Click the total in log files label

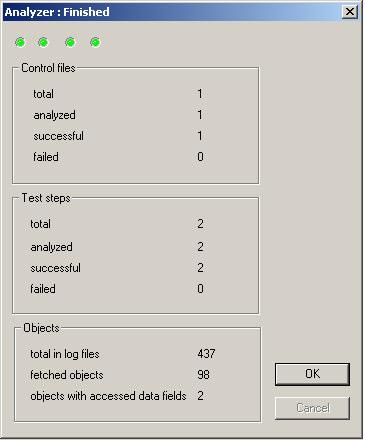(65, 354)
